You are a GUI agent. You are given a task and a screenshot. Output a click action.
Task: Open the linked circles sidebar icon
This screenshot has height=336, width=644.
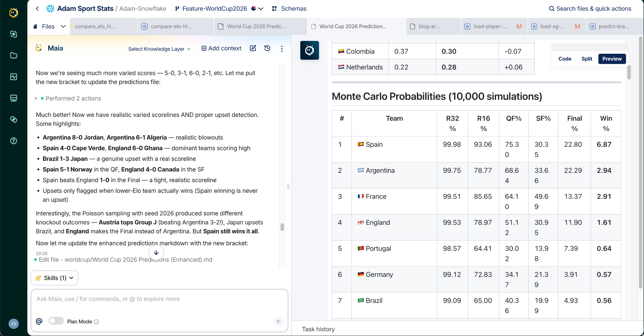pos(14,119)
